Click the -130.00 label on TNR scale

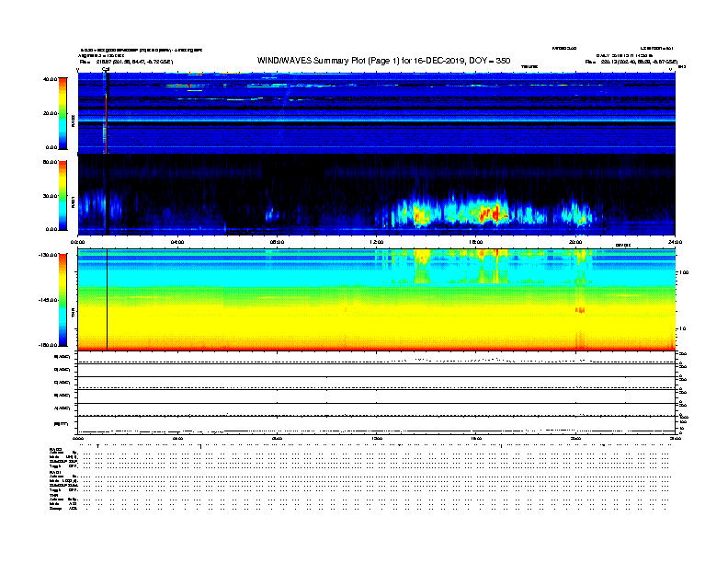coord(49,255)
